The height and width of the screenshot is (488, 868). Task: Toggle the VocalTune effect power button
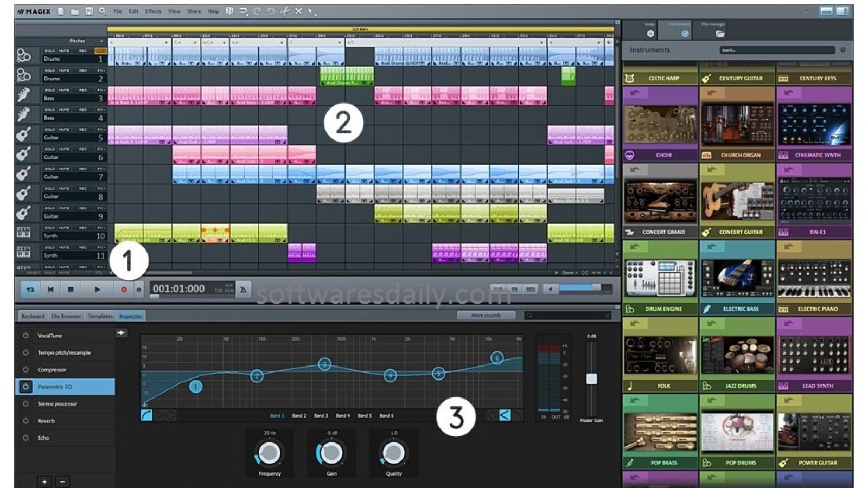(25, 336)
